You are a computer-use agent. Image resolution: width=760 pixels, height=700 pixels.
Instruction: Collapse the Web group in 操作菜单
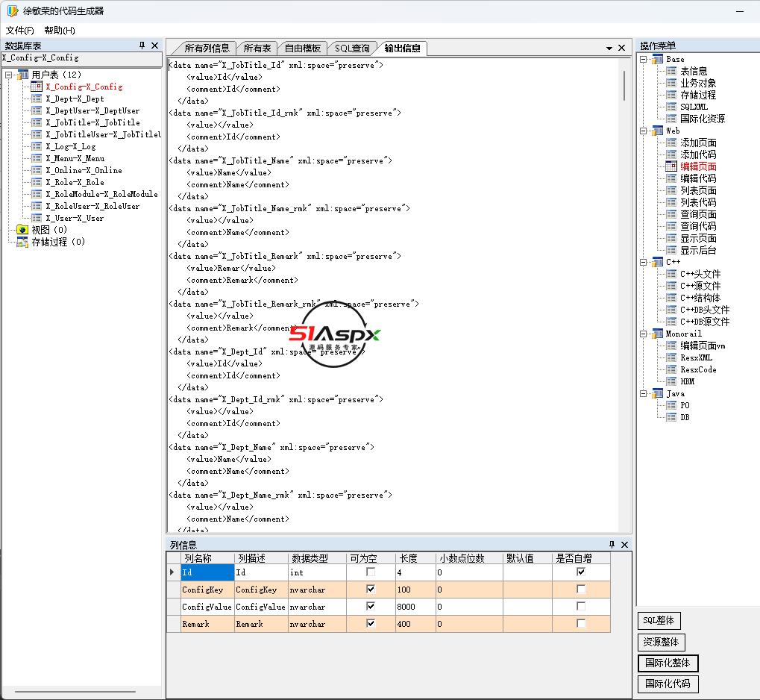coord(643,131)
